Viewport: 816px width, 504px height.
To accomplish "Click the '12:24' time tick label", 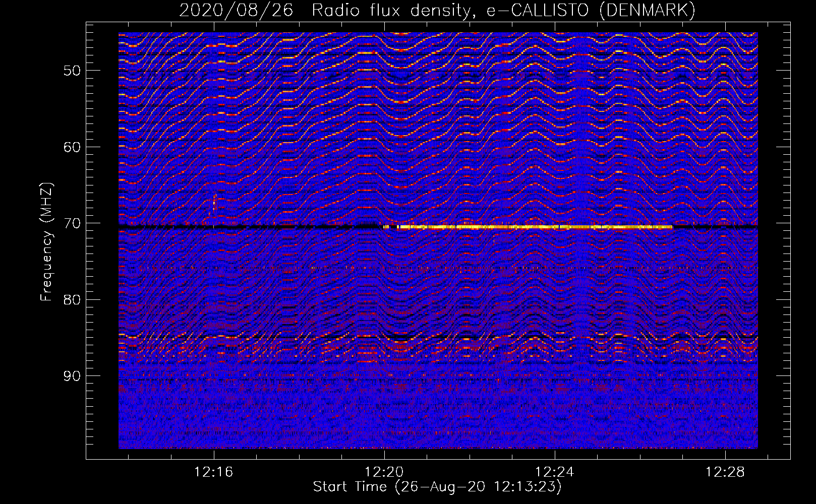I will [x=555, y=472].
